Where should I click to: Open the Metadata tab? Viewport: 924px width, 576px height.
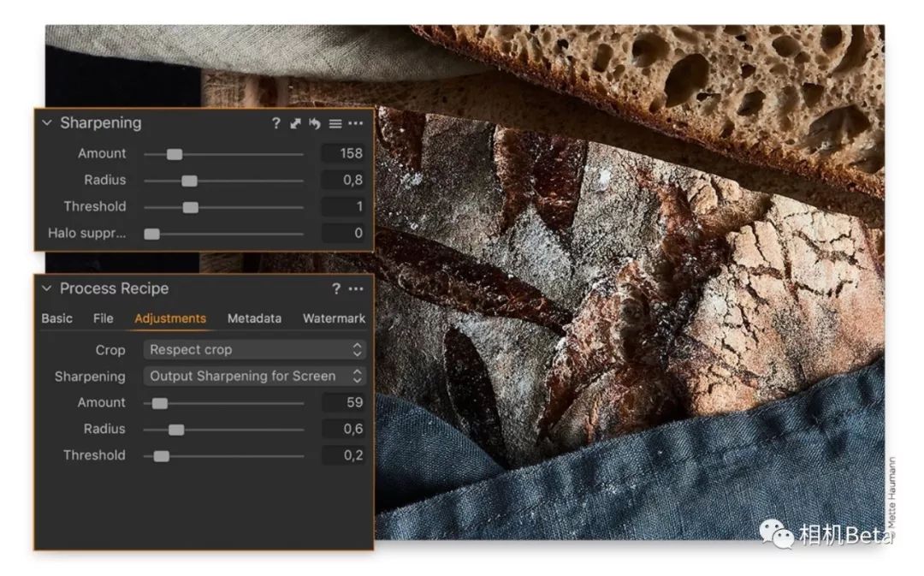[255, 318]
